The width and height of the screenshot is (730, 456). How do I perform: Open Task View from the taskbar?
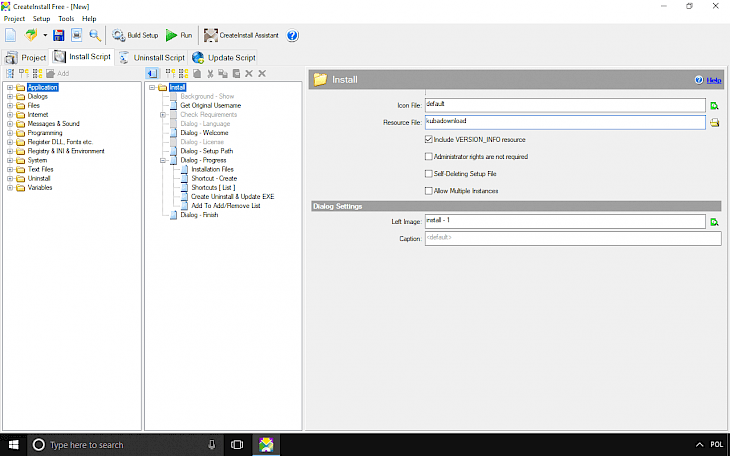[237, 445]
